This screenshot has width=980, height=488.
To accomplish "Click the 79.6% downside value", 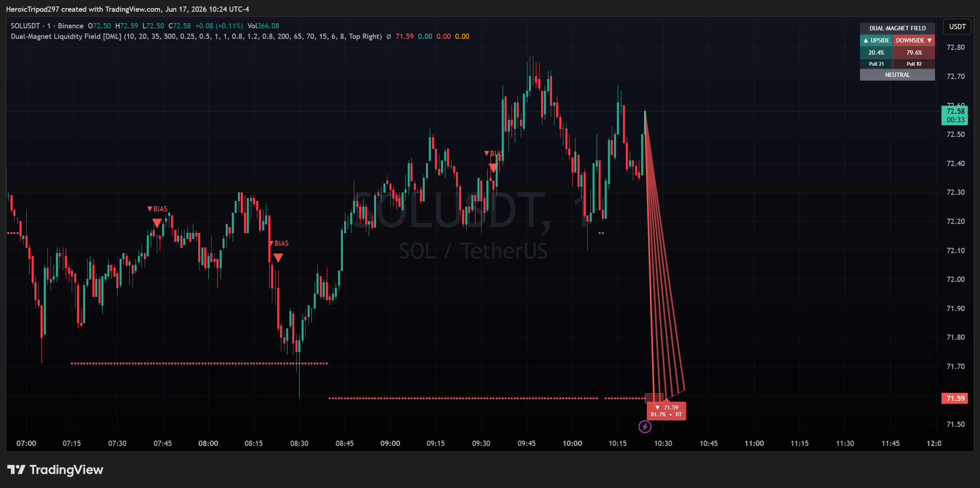I will tap(914, 53).
